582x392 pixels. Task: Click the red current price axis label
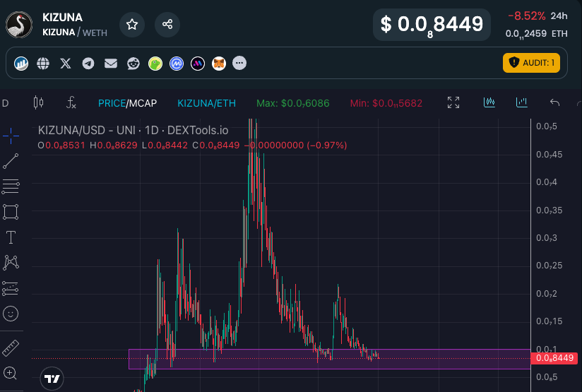pos(554,358)
